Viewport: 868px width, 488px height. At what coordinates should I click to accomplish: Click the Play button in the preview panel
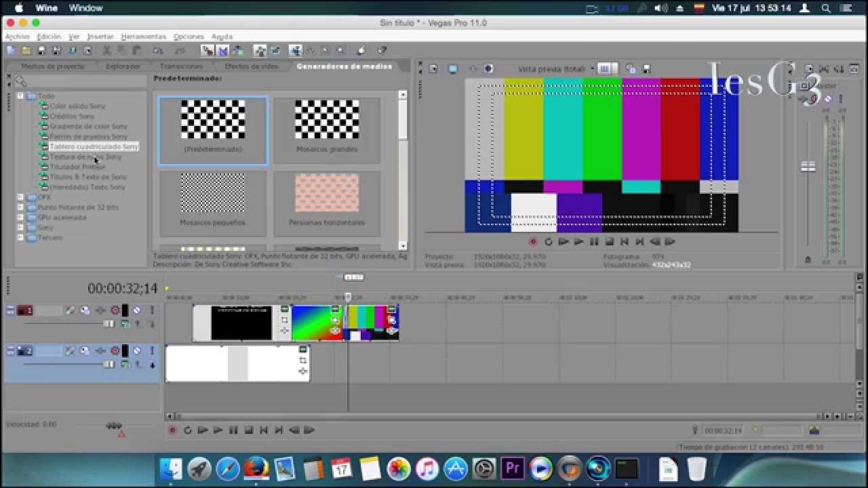tap(578, 241)
